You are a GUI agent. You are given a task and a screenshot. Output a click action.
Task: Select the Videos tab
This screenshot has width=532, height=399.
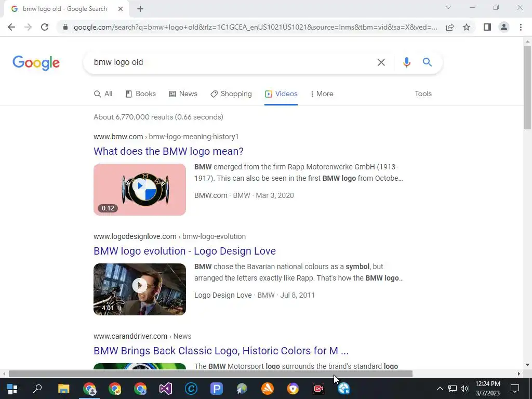(x=281, y=94)
